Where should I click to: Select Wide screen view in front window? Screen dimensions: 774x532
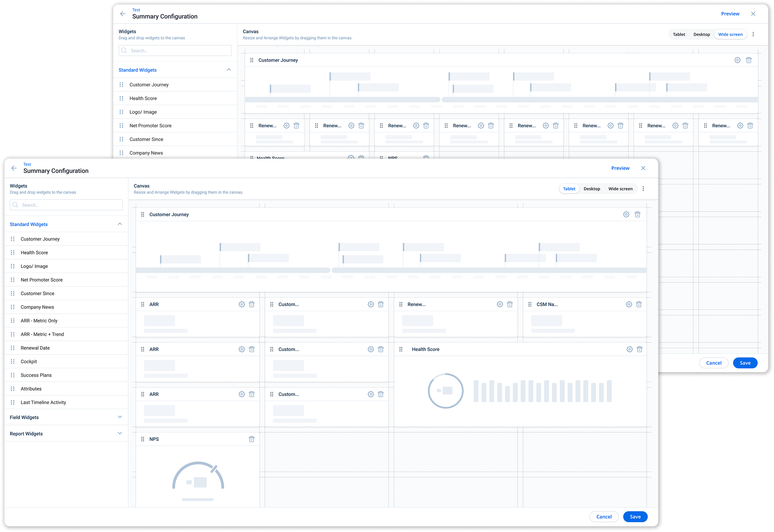point(620,189)
